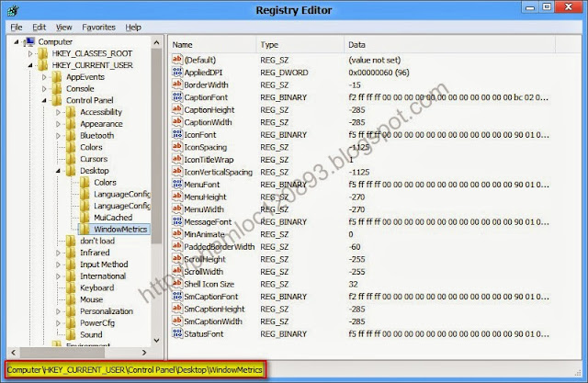The height and width of the screenshot is (383, 588).
Task: Select the Colors key under Desktop
Action: coord(105,182)
